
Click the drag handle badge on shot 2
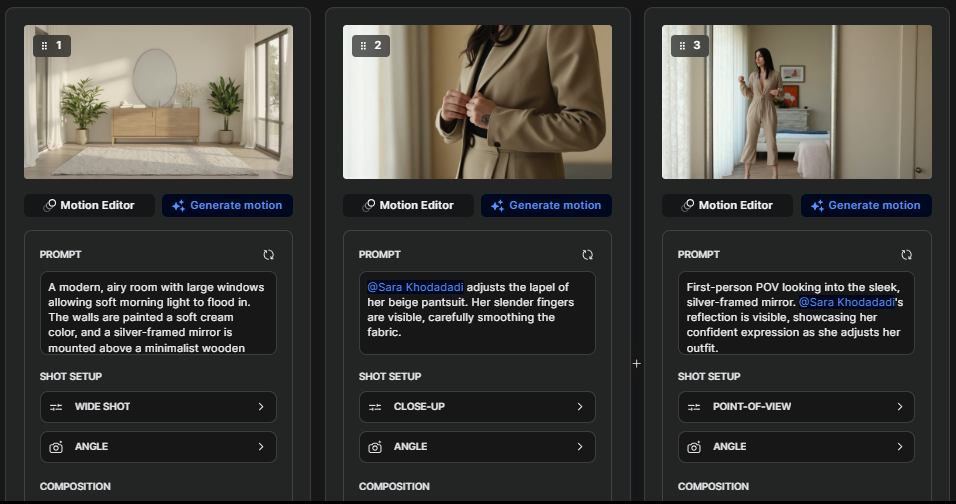[370, 46]
